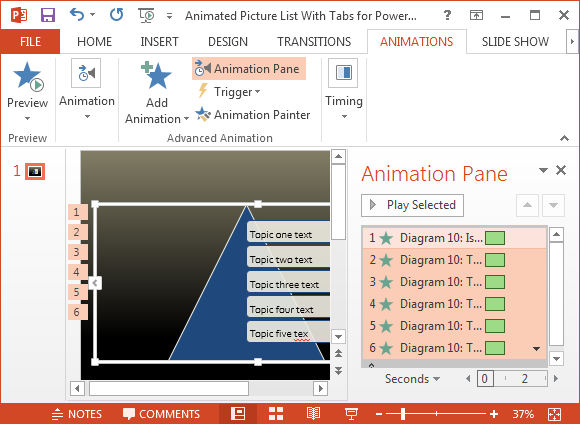Select the 'Topic two text' shape
Image resolution: width=580 pixels, height=424 pixels.
[x=289, y=258]
